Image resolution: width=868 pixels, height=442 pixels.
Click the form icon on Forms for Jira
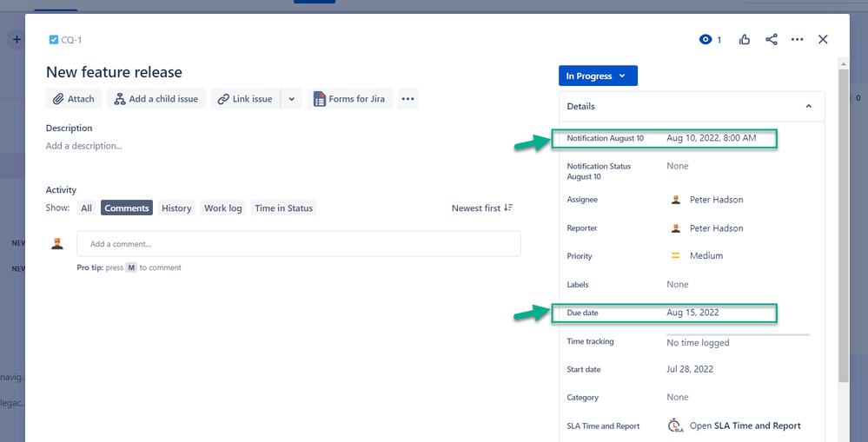320,99
